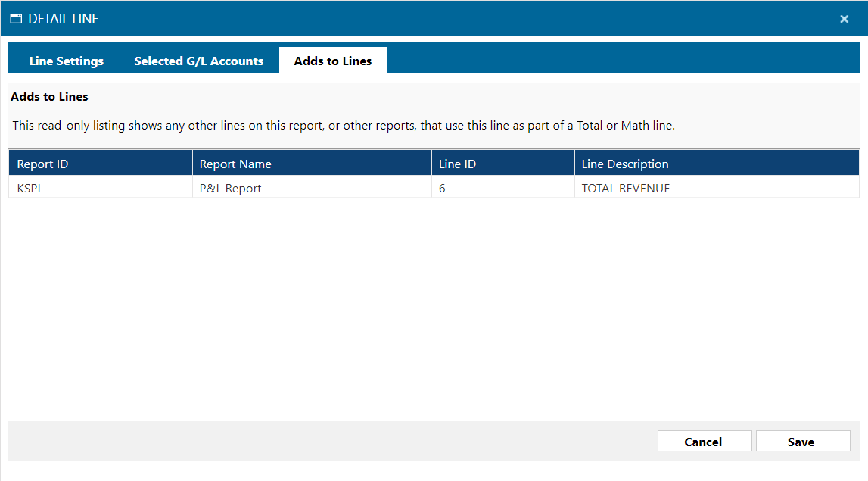
Task: Select the TOTAL REVENUE description cell
Action: click(626, 189)
